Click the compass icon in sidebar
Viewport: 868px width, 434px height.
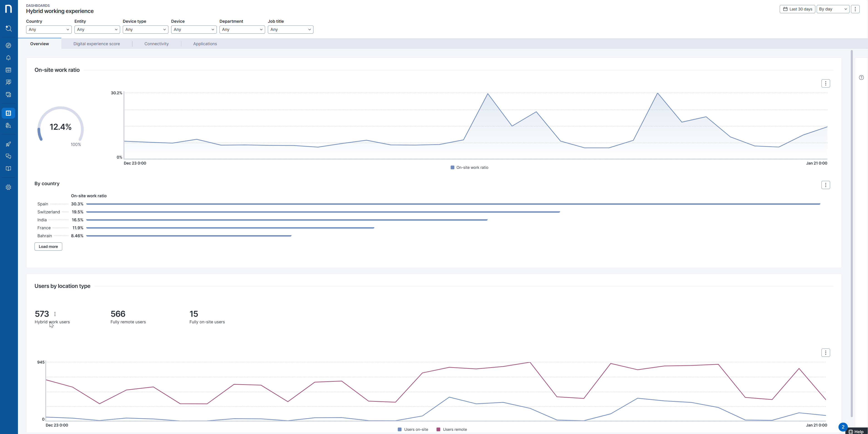(9, 45)
